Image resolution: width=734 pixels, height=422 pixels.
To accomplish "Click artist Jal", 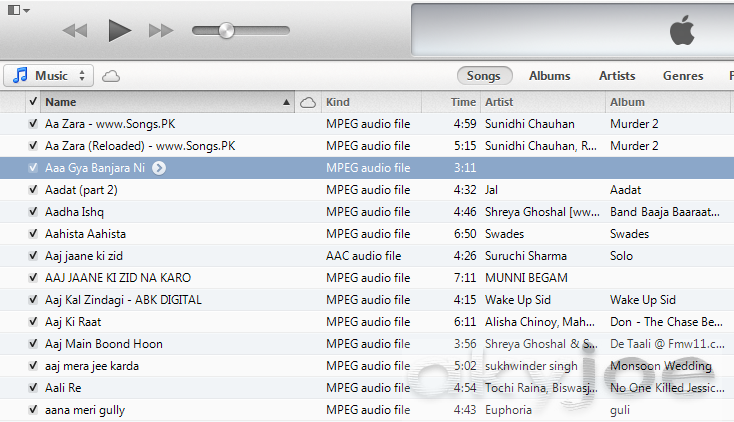I will pyautogui.click(x=492, y=190).
